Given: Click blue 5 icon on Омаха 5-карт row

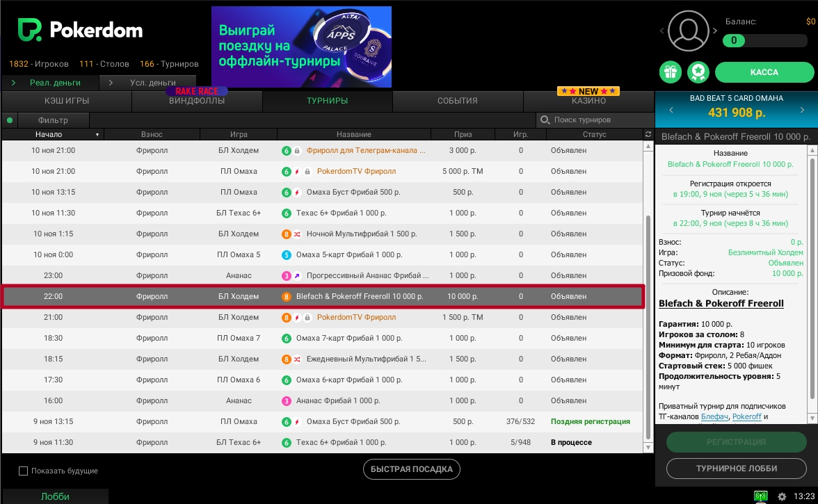Looking at the screenshot, I should pyautogui.click(x=286, y=255).
